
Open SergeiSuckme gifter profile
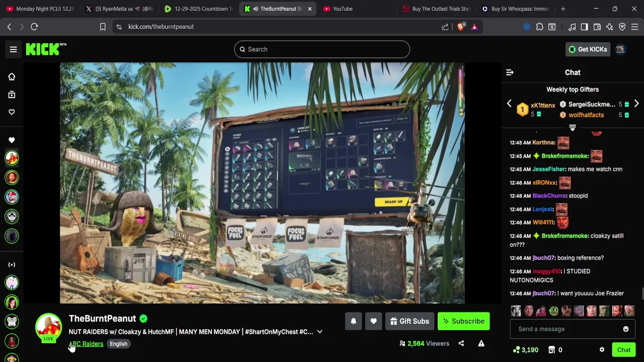(x=592, y=105)
